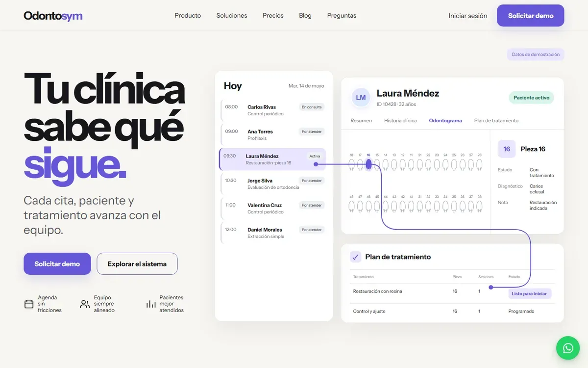588x368 pixels.
Task: Click the ID 10428 · 32 años text
Action: [x=396, y=105]
